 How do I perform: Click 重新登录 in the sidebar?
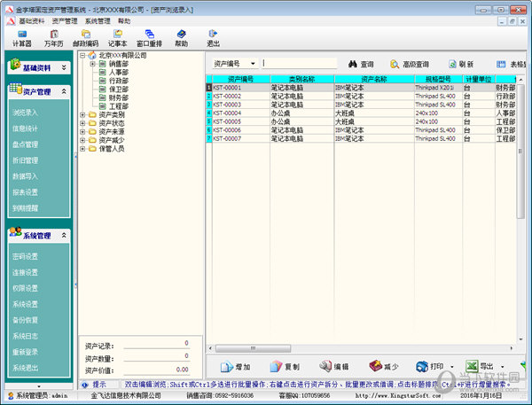pos(25,352)
